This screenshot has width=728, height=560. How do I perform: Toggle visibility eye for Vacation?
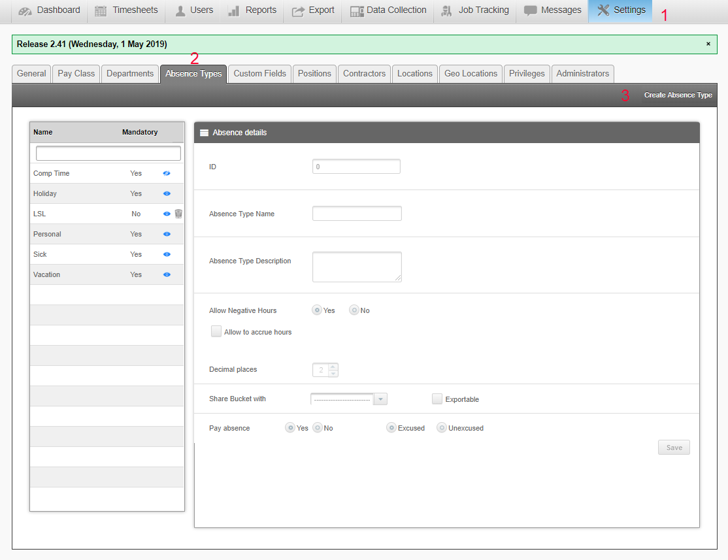[x=167, y=275]
